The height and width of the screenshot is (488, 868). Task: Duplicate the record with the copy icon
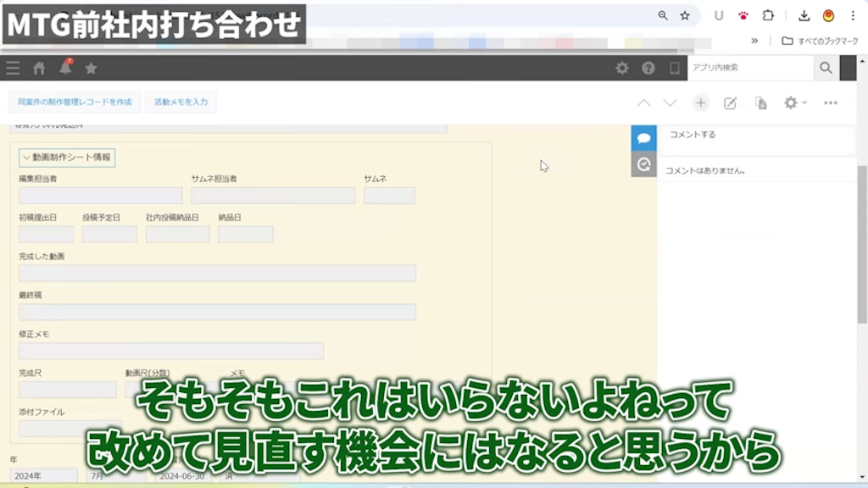(x=760, y=102)
